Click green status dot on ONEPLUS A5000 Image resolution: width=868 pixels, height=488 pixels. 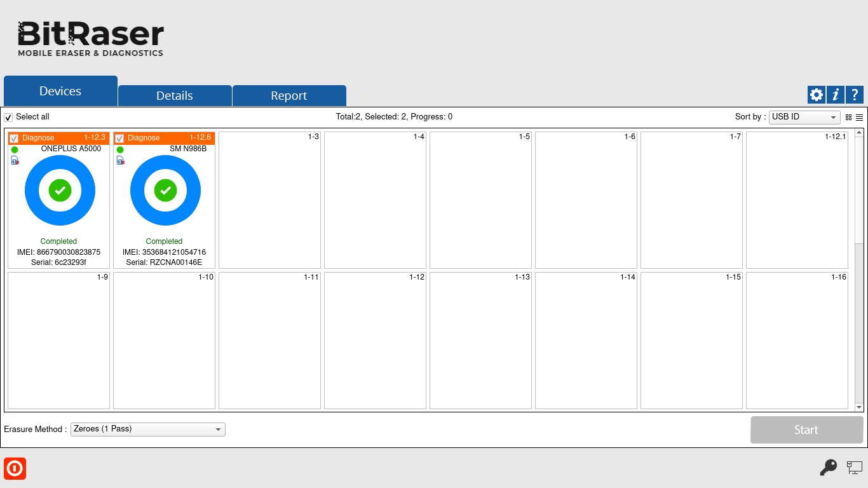coord(15,149)
